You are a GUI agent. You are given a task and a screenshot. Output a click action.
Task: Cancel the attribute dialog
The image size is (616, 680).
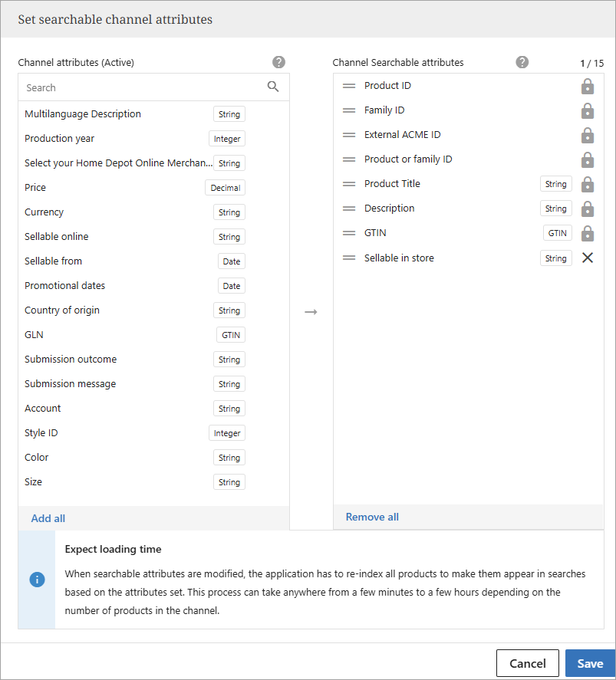(527, 663)
